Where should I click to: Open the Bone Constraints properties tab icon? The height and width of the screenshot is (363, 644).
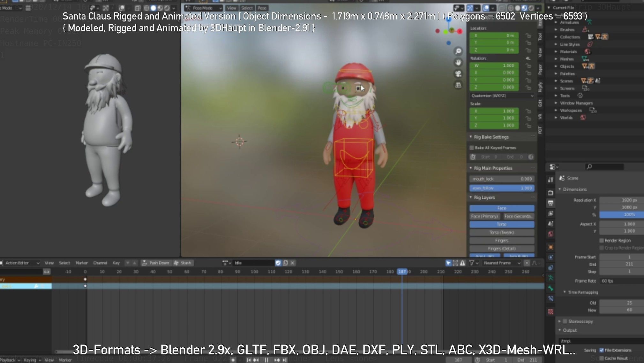tap(550, 298)
